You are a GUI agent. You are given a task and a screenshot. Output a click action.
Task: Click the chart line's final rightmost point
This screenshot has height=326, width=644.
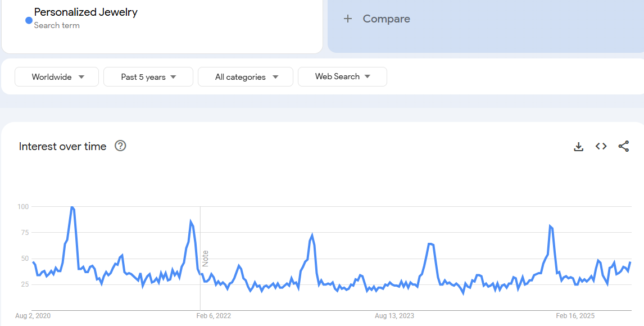630,262
